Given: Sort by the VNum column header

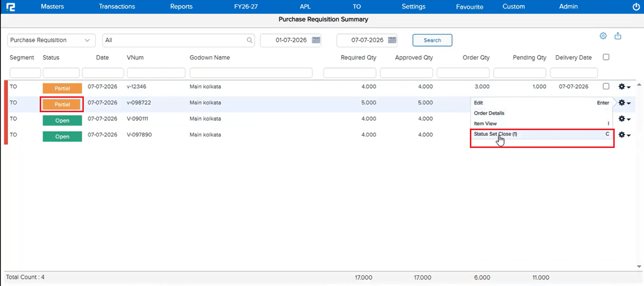Looking at the screenshot, I should click(x=135, y=58).
